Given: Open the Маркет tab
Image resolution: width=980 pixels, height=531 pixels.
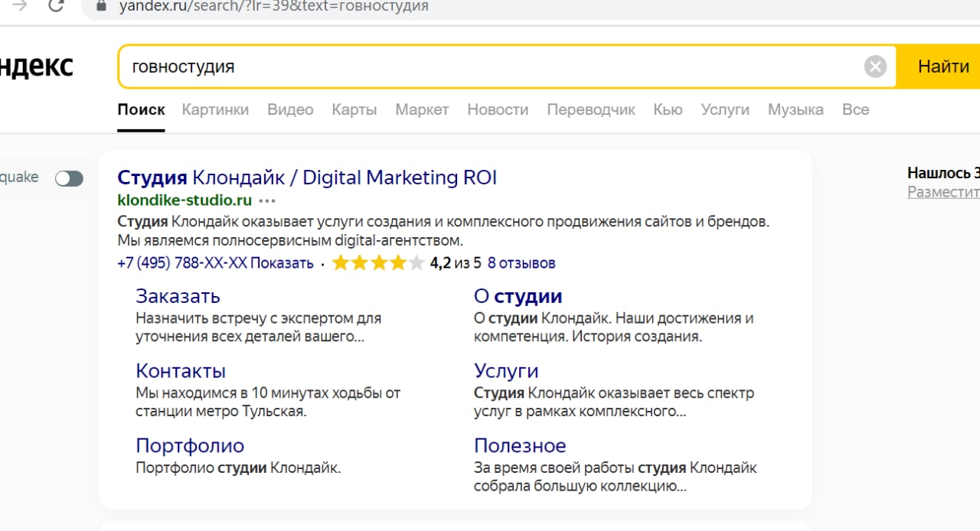Looking at the screenshot, I should [422, 109].
